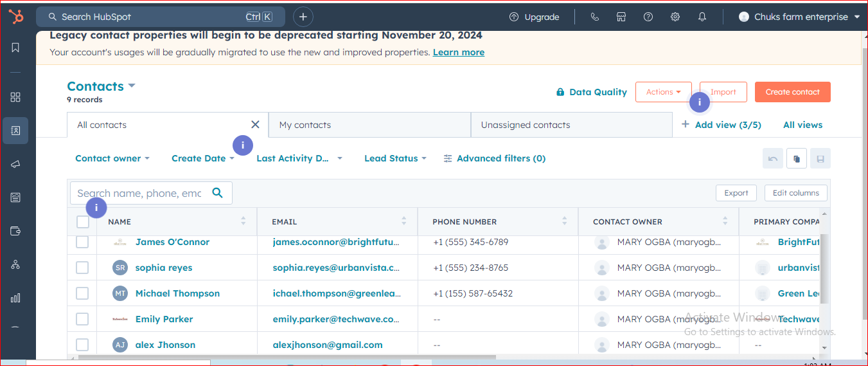
Task: Click the HubSpot sprocket logo
Action: [15, 17]
